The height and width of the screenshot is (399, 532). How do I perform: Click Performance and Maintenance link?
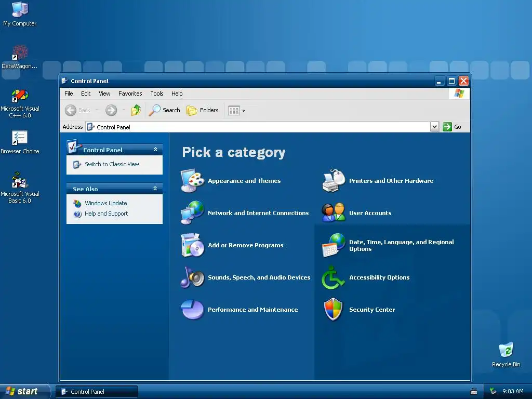pyautogui.click(x=253, y=310)
